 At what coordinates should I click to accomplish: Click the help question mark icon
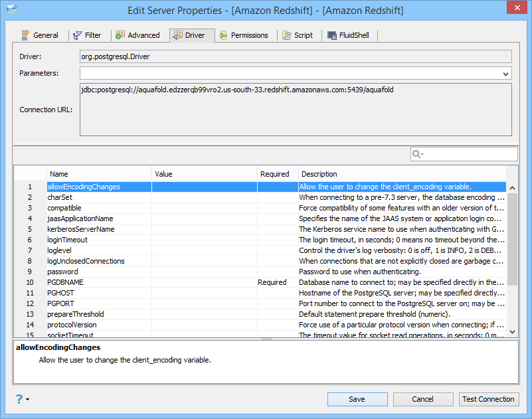coord(19,399)
